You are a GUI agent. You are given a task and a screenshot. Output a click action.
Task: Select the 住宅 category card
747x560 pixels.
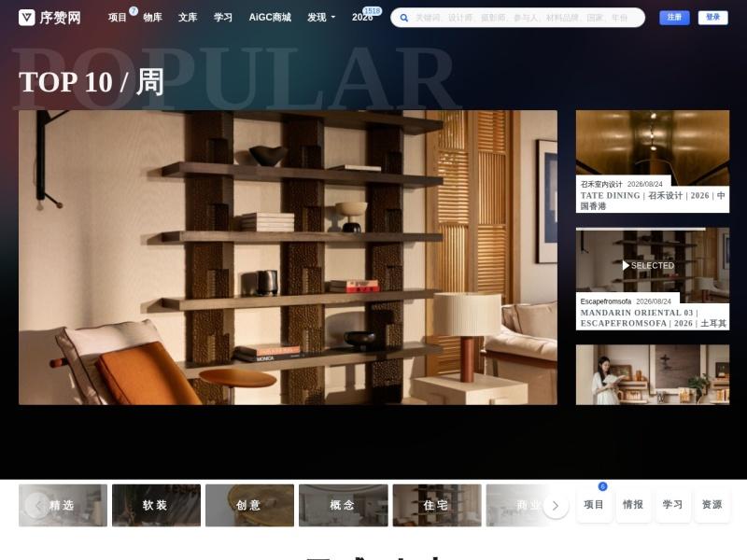click(x=437, y=505)
